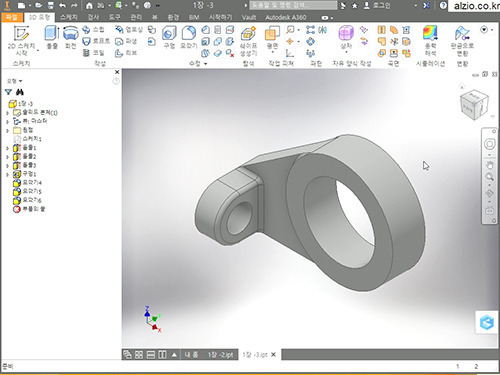Viewport: 500px width, 375px height.
Task: Pick the Fillet (모깎기) tool
Action: 189,37
